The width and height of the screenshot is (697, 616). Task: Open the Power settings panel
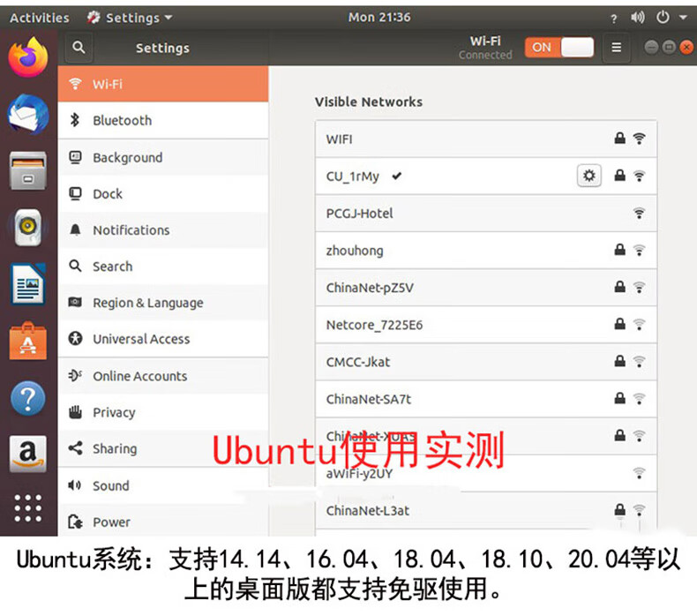pyautogui.click(x=163, y=522)
